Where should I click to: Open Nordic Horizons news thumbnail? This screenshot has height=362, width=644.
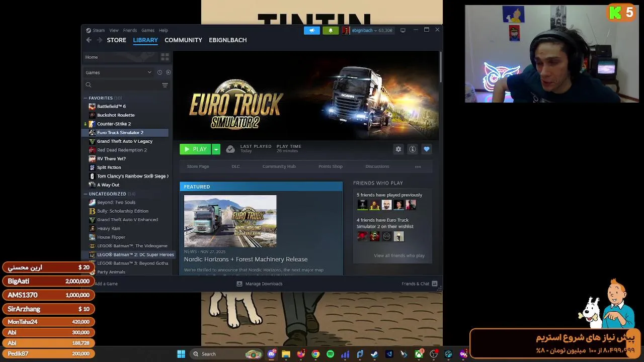pyautogui.click(x=230, y=221)
